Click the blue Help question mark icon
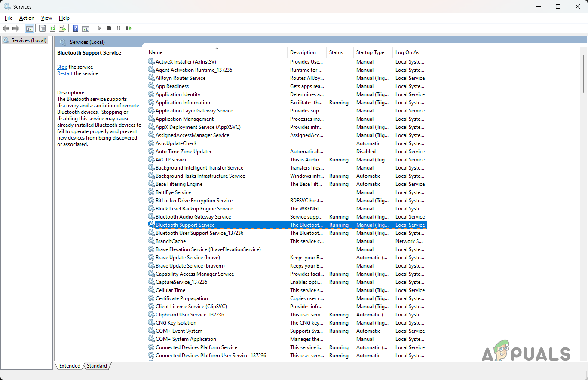Image resolution: width=588 pixels, height=380 pixels. click(x=75, y=28)
